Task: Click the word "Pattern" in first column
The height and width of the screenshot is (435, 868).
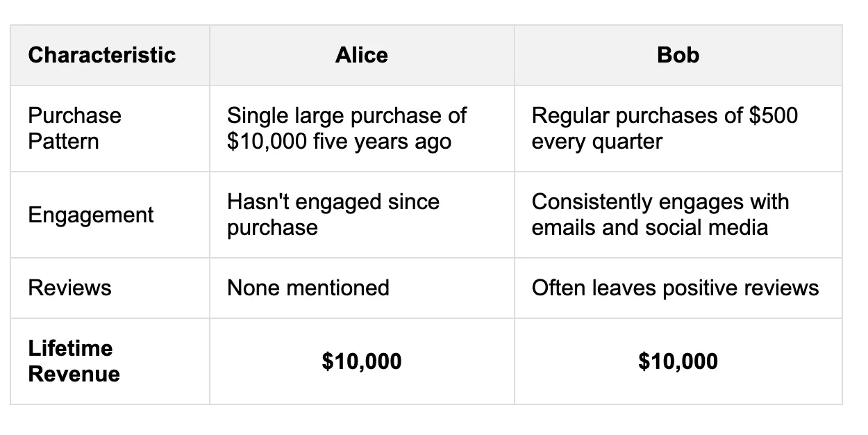Action: click(x=63, y=142)
